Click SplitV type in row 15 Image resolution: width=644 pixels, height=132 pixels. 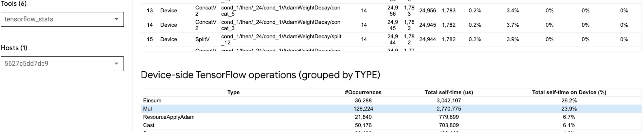tap(202, 39)
